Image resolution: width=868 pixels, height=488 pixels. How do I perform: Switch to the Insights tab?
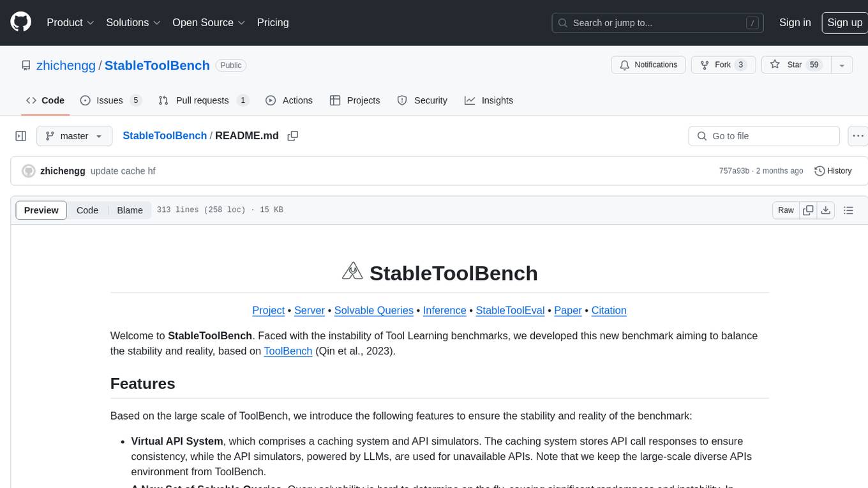[489, 100]
